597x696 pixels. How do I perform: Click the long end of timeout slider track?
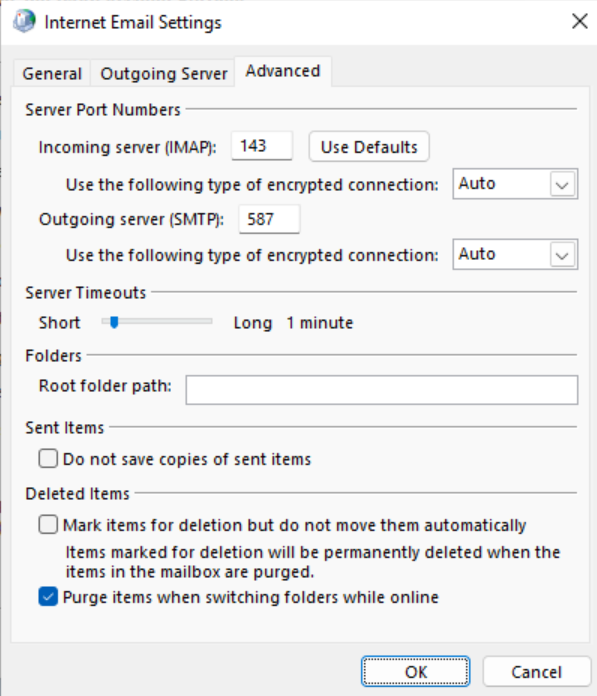209,321
